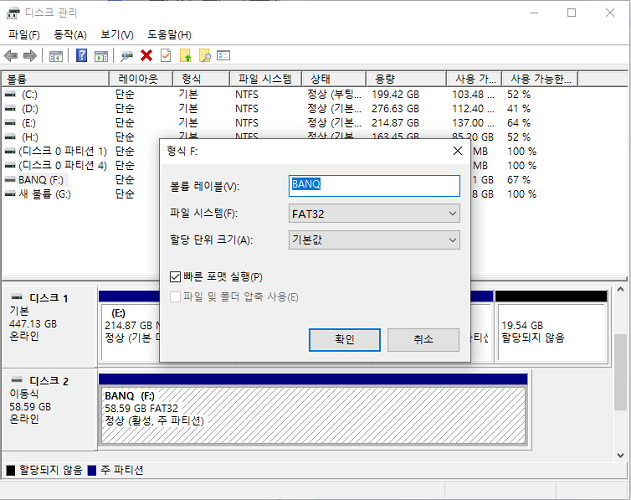Screen dimensions: 631x500
Task: Click the scroll down arrow of disk pane
Action: tap(620, 456)
